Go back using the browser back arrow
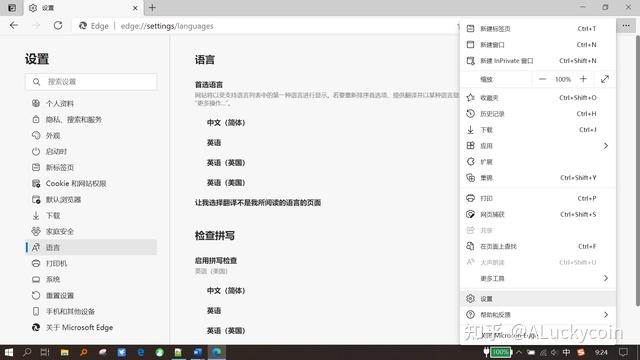The width and height of the screenshot is (640, 360). click(14, 25)
